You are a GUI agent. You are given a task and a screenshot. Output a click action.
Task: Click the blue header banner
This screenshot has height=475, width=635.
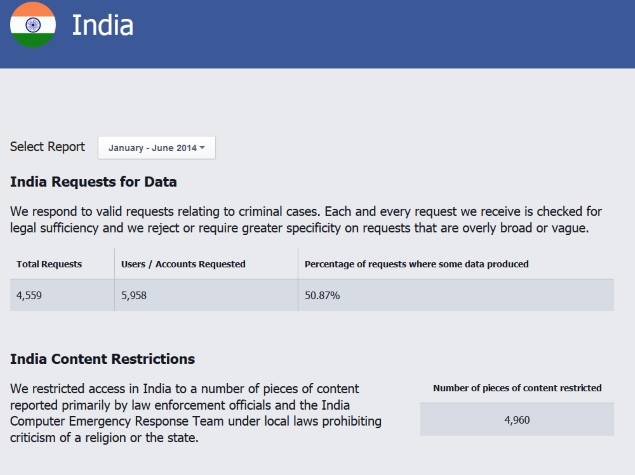click(318, 34)
